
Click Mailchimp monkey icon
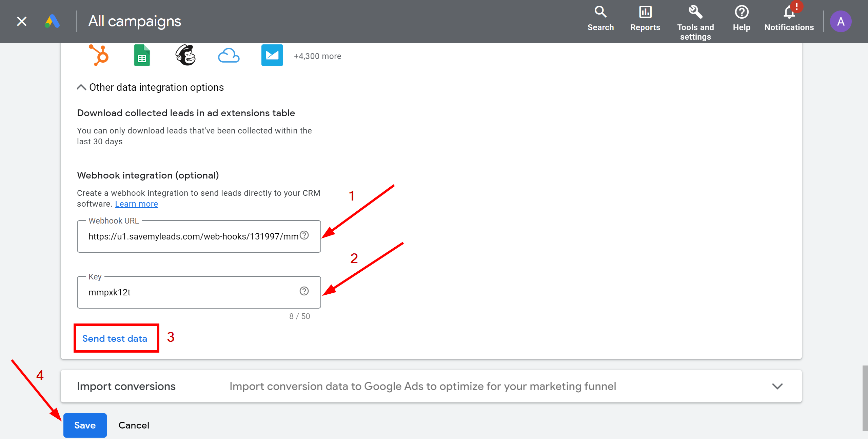click(x=185, y=55)
